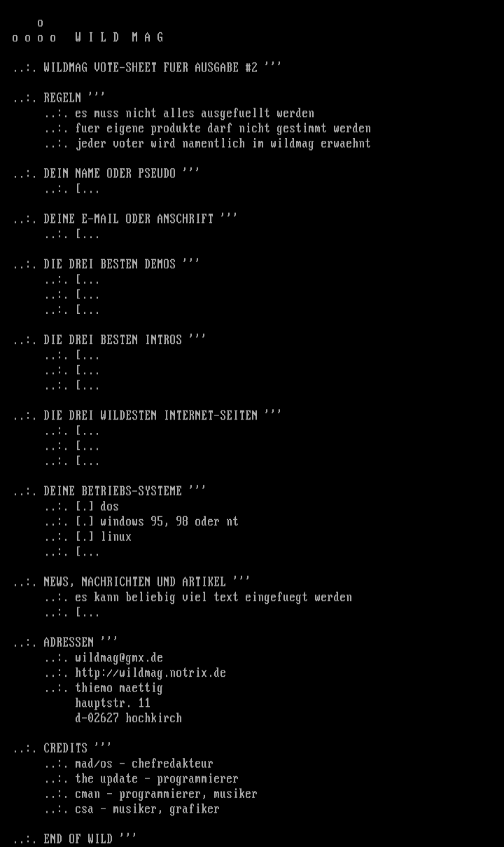Click the CREDITS section heading
504x847 pixels.
point(65,748)
